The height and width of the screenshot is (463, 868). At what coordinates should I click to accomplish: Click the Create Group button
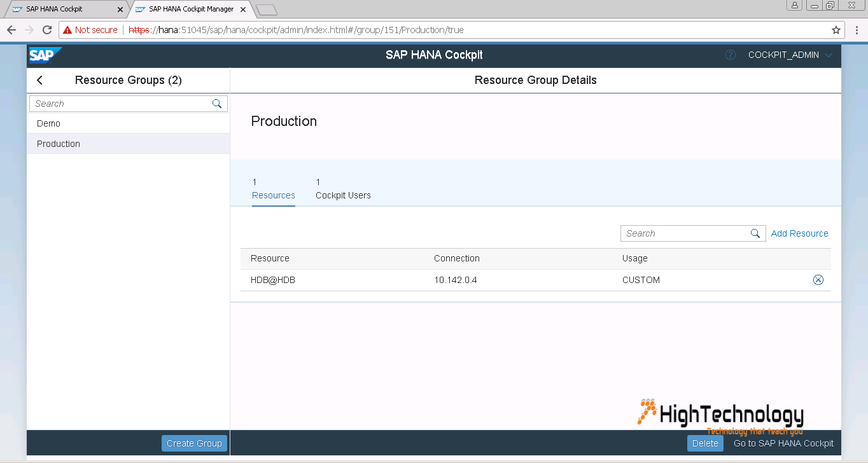194,443
